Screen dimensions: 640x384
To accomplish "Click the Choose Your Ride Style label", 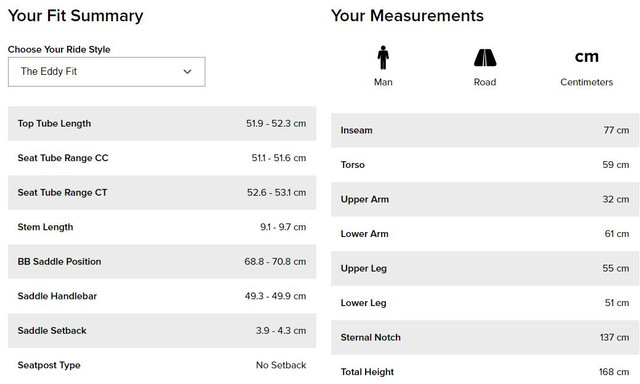I will click(59, 49).
